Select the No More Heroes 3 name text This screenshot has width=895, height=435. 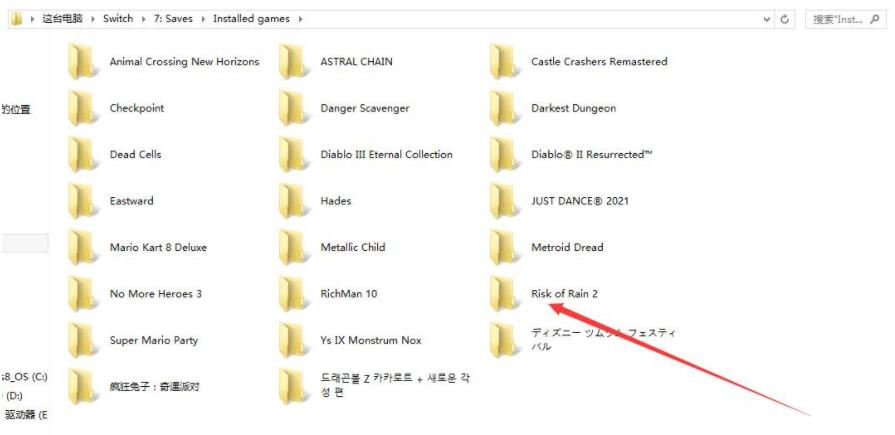coord(156,294)
